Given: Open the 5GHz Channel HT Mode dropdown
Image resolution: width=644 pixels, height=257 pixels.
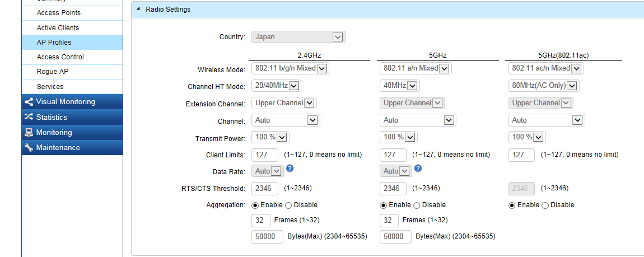Looking at the screenshot, I should pyautogui.click(x=400, y=86).
